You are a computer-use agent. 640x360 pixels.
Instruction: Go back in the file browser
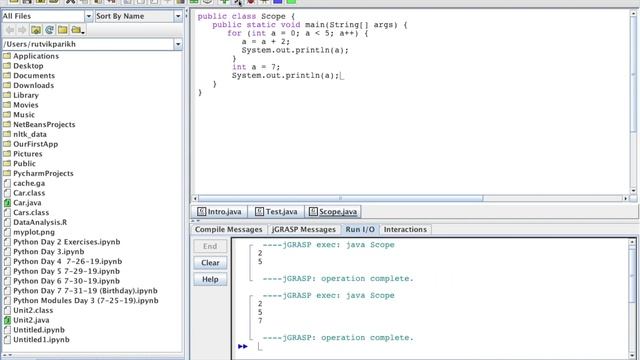tap(10, 30)
